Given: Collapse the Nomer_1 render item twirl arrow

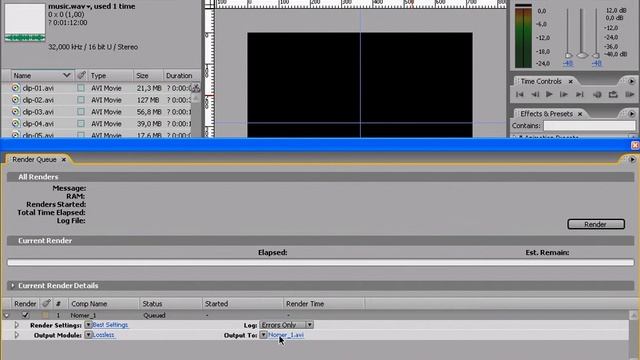Looking at the screenshot, I should click(x=6, y=315).
